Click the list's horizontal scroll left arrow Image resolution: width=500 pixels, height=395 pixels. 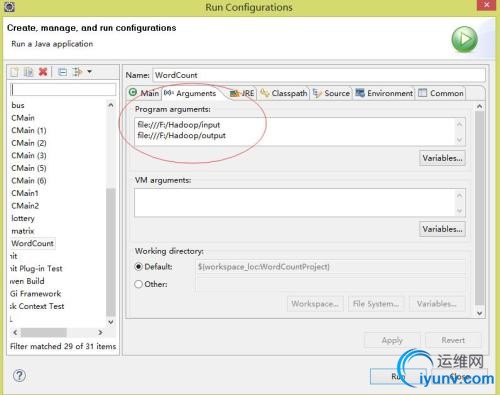pos(15,332)
